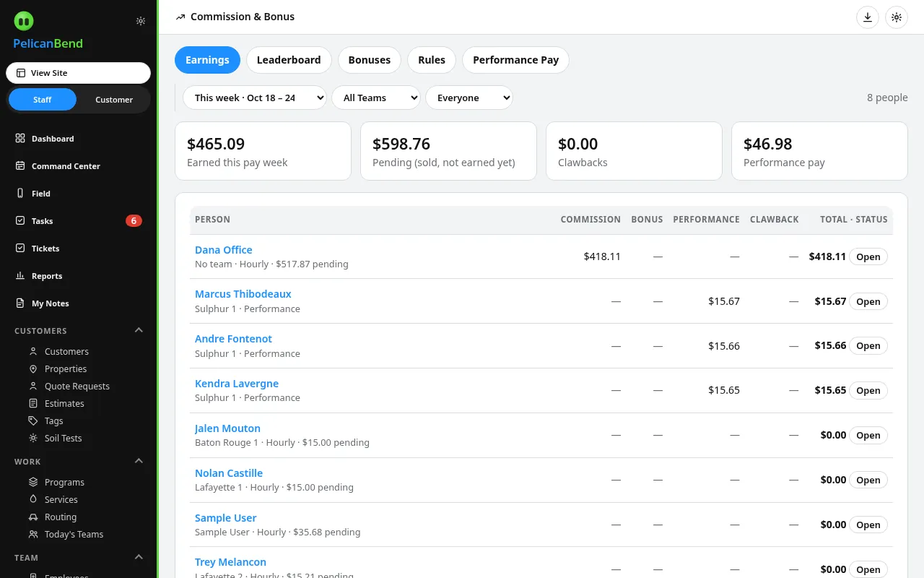924x578 pixels.
Task: Open Routing in sidebar
Action: coord(61,517)
